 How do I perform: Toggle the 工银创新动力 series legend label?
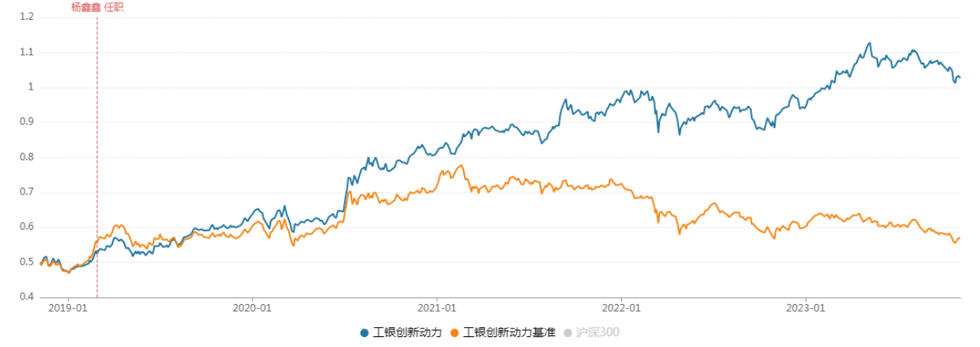click(407, 332)
